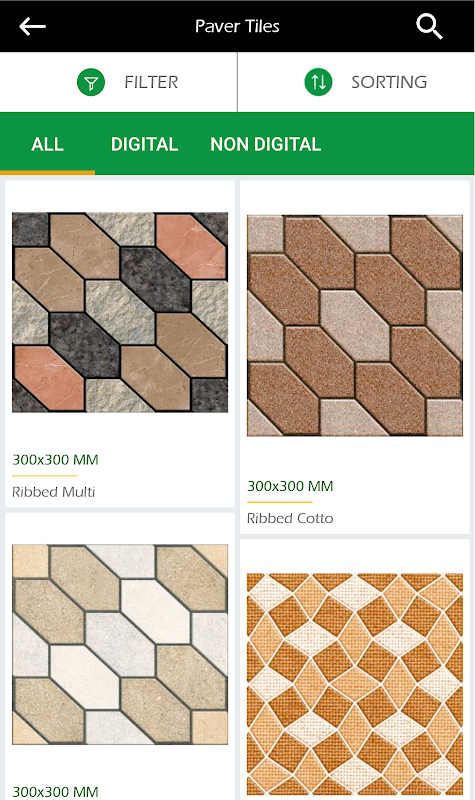475x800 pixels.
Task: Open the beige hexagon paver tile image
Action: click(120, 644)
